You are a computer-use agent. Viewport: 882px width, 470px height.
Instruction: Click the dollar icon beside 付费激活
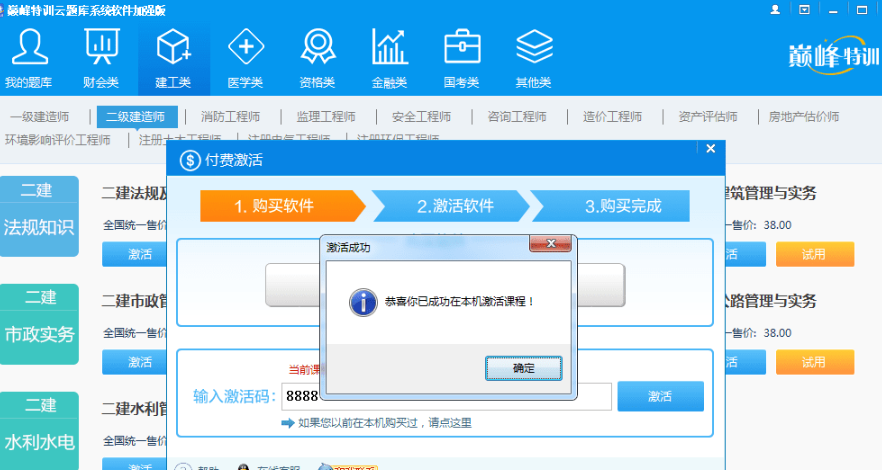pos(190,161)
